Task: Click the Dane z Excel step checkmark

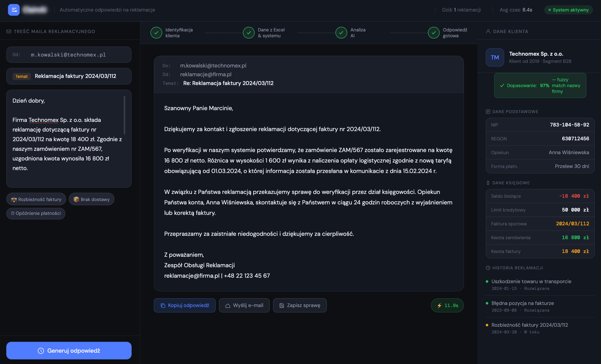Action: point(249,33)
